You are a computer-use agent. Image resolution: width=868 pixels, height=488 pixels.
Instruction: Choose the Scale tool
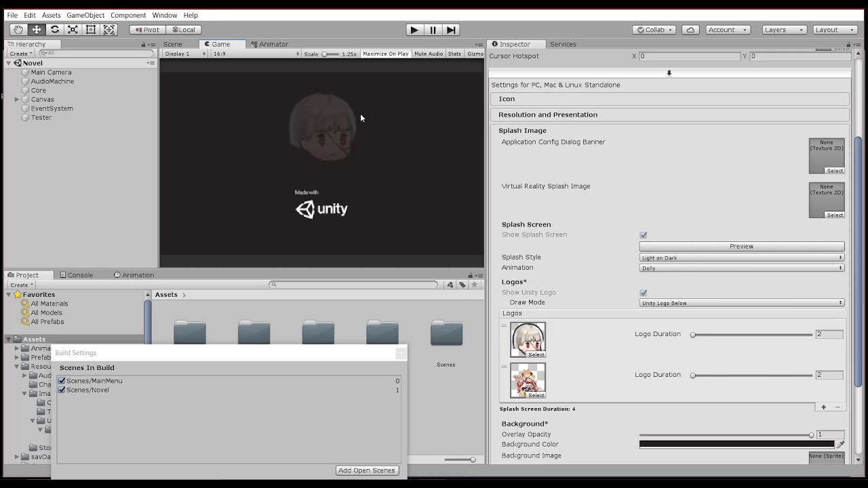(73, 30)
